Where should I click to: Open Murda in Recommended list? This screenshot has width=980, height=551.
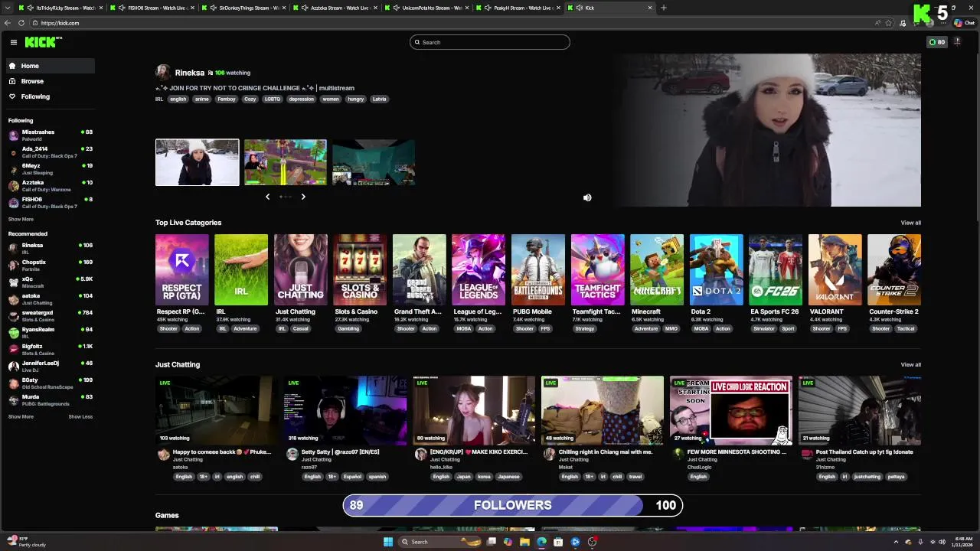pyautogui.click(x=51, y=400)
